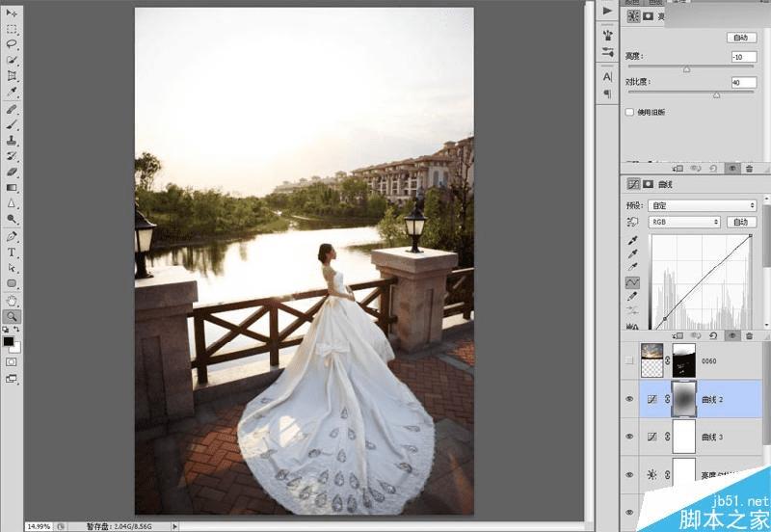The height and width of the screenshot is (532, 771).
Task: Reset curves adjustment to defaults
Action: [713, 335]
